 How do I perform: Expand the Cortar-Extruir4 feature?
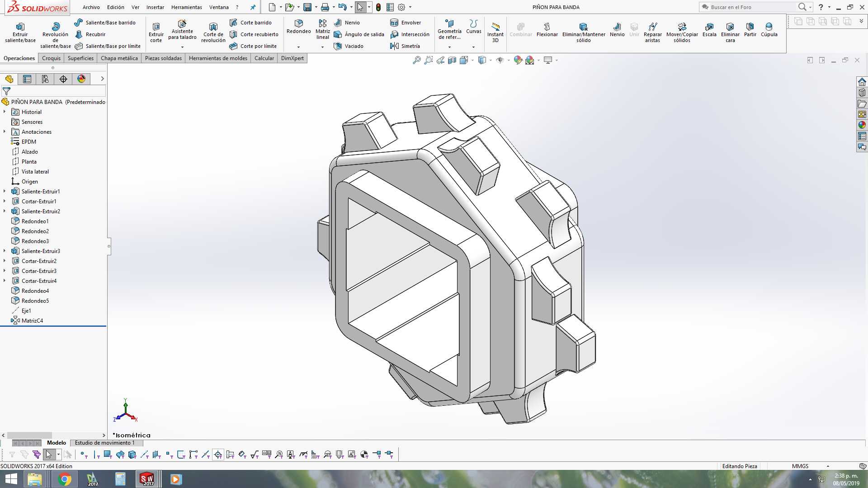tap(5, 281)
